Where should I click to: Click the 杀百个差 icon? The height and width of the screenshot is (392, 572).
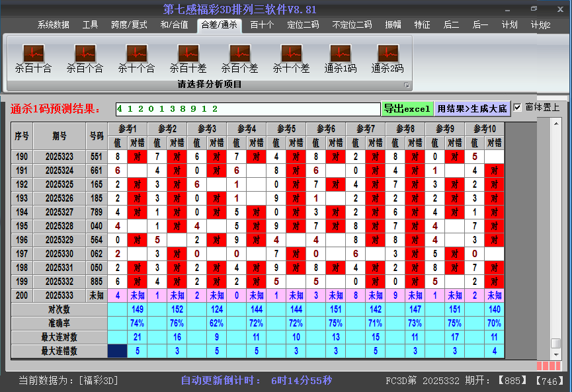point(239,54)
